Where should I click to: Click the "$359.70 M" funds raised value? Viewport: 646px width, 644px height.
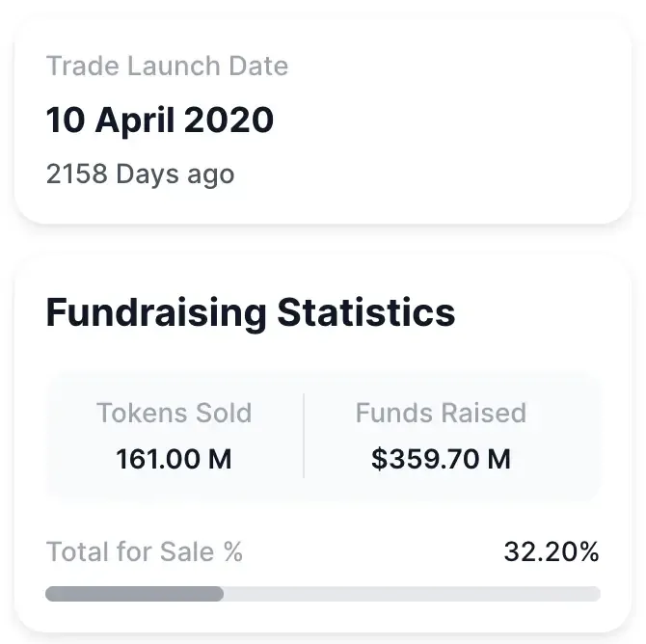(x=441, y=459)
